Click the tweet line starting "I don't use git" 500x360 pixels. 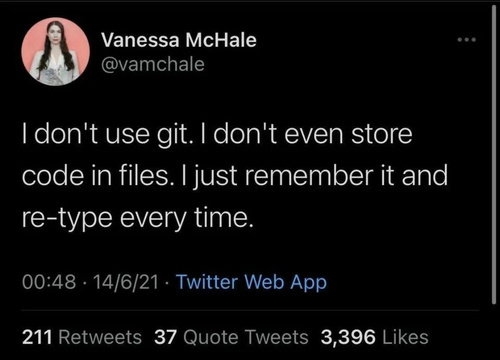217,134
